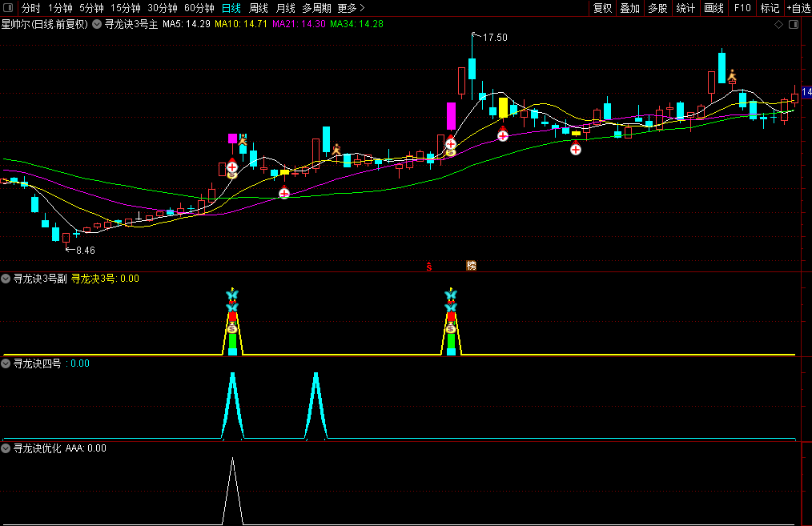Click the running figure icon near right edge
Viewport: 812px width, 526px height.
pos(731,75)
